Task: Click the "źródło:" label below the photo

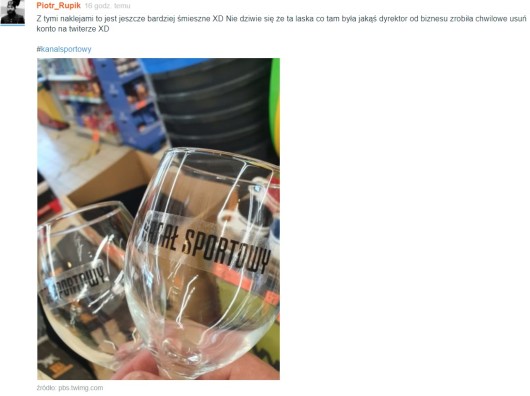Action: pyautogui.click(x=47, y=388)
